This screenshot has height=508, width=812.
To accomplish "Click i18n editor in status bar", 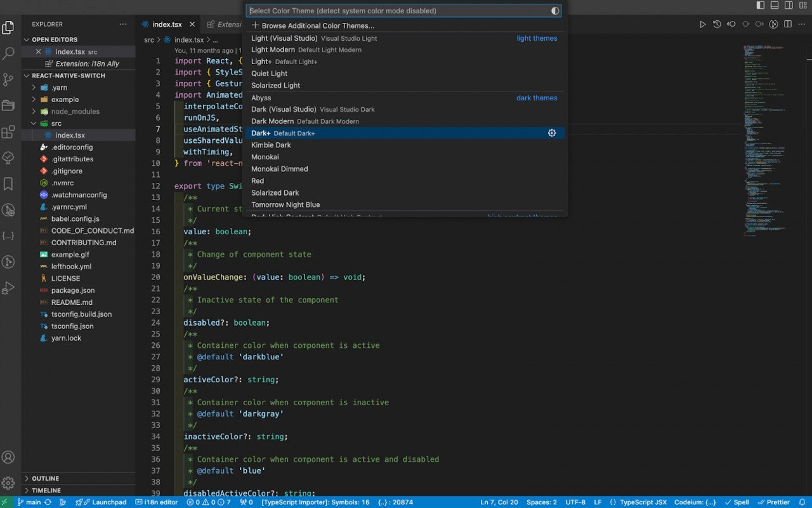I will (157, 502).
